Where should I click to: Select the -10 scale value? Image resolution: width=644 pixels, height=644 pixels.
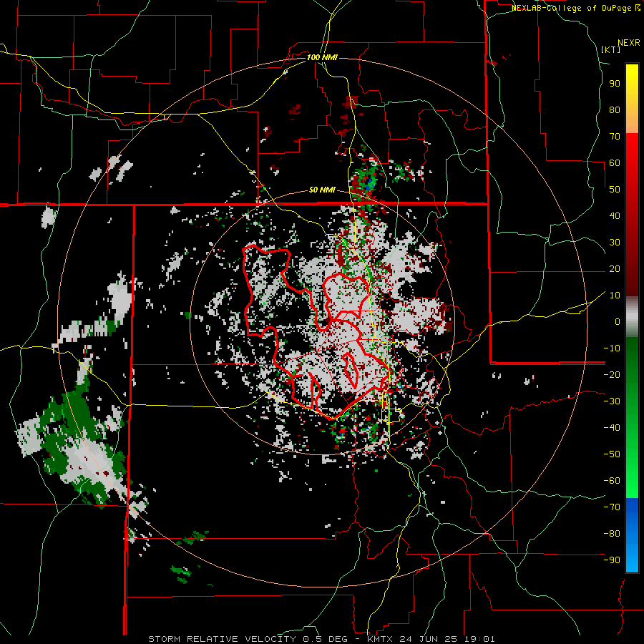[x=612, y=348]
